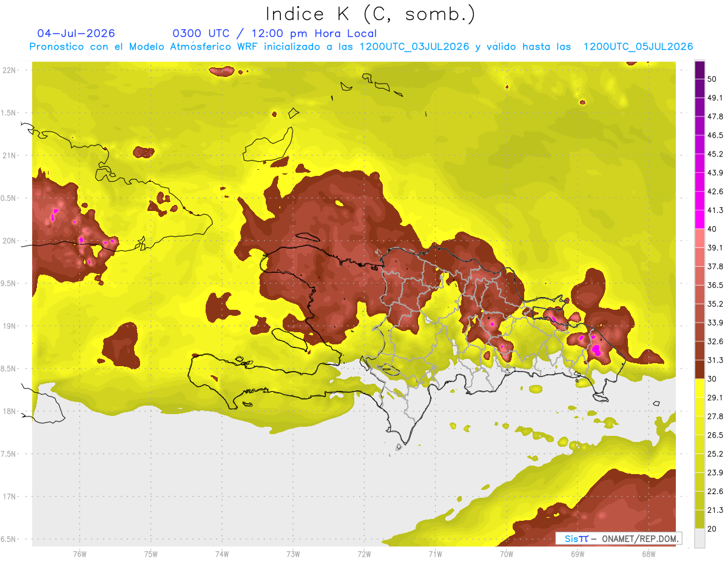728x562 pixels.
Task: Click the date label "04-Jul-2026"
Action: [76, 33]
